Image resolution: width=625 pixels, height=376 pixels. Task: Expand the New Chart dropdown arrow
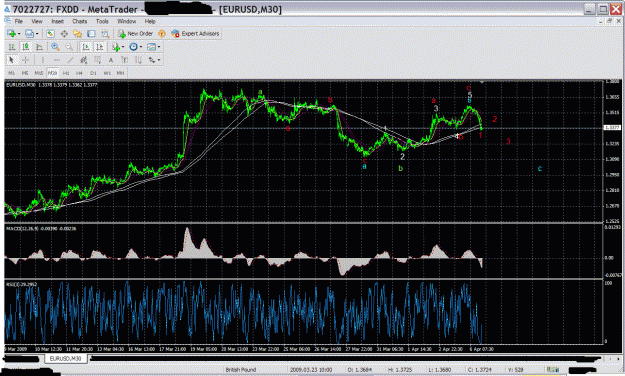[19, 34]
